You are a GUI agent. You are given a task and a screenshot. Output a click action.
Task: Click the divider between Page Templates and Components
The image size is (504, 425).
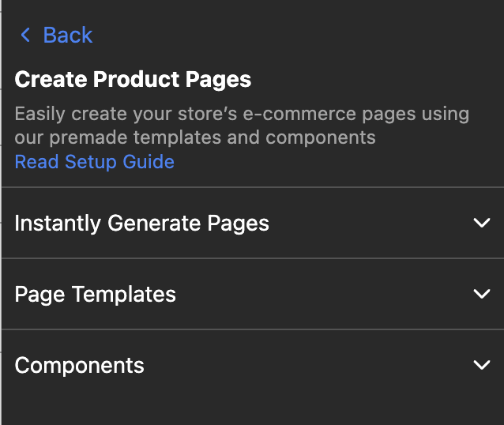(252, 329)
